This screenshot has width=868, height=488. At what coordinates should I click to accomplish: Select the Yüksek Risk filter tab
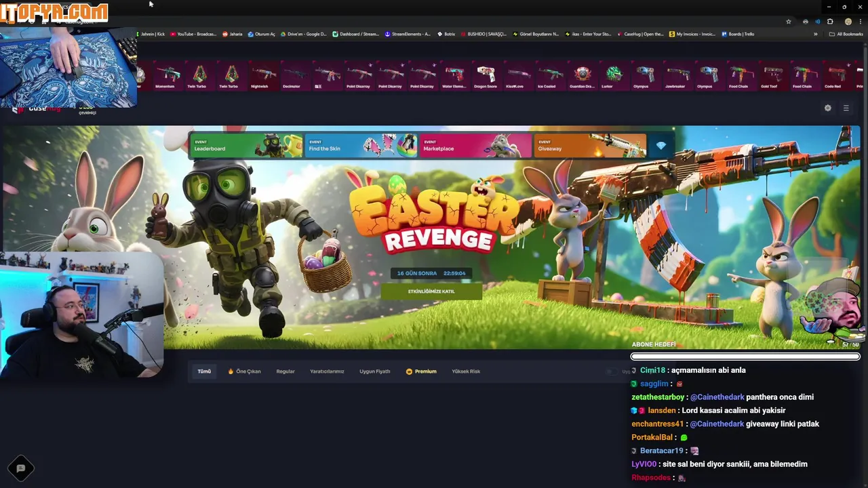coord(466,371)
